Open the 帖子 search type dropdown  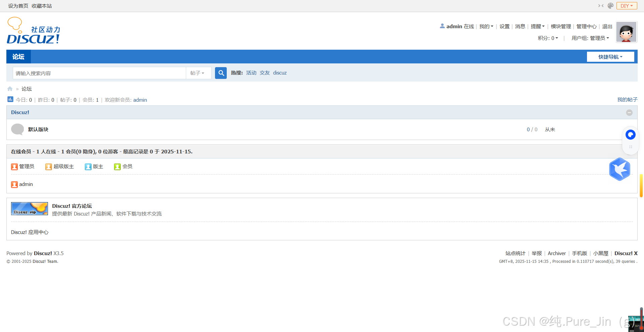tap(198, 73)
